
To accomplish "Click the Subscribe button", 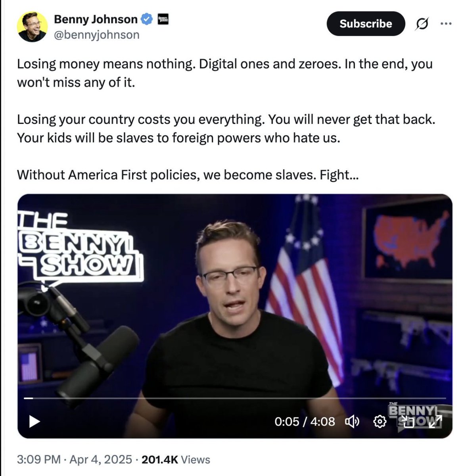I will (366, 24).
